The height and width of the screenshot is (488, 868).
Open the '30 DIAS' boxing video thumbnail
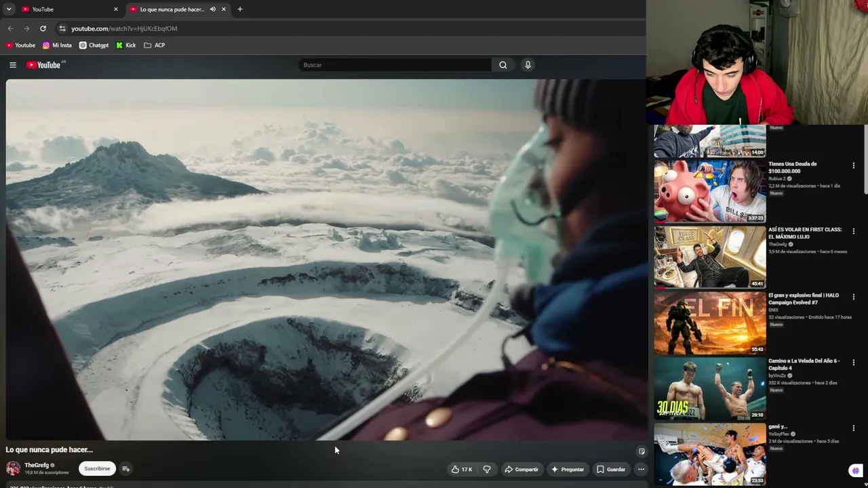pos(710,388)
